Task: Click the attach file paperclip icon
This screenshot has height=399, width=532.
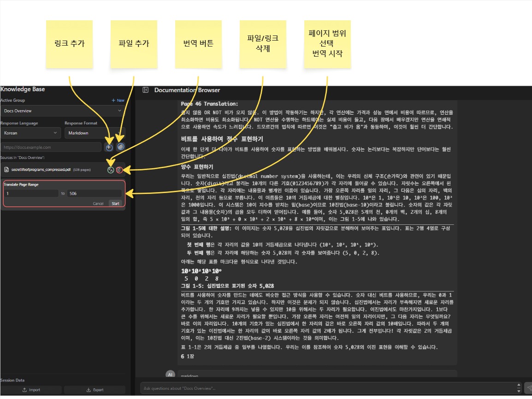Action: [x=120, y=147]
